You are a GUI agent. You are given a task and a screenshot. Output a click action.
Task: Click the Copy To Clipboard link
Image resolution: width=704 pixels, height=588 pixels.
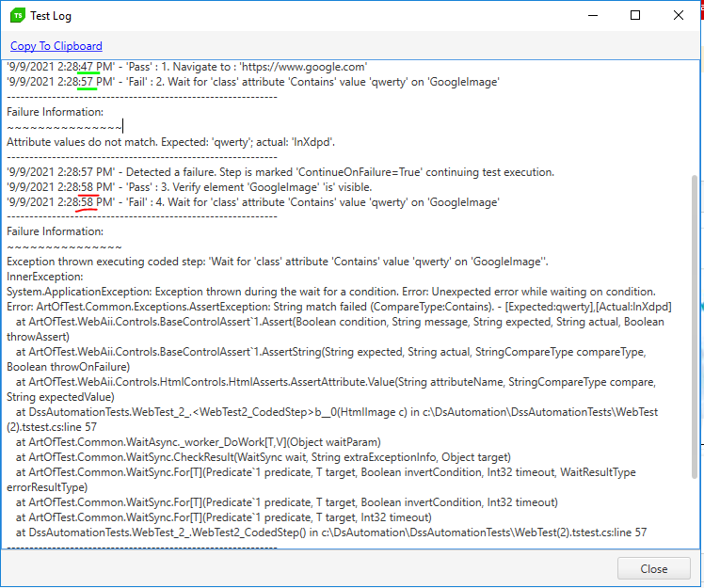[56, 46]
